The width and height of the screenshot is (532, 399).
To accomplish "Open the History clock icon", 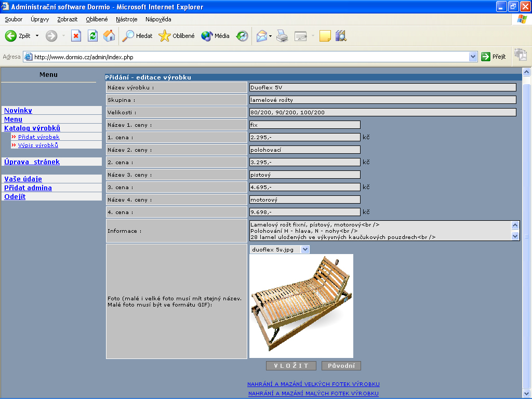I will point(242,36).
